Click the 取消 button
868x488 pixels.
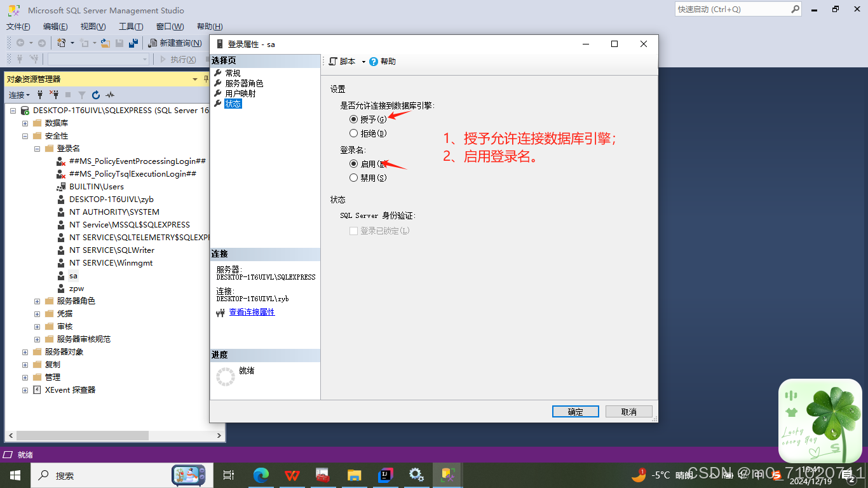tap(629, 412)
